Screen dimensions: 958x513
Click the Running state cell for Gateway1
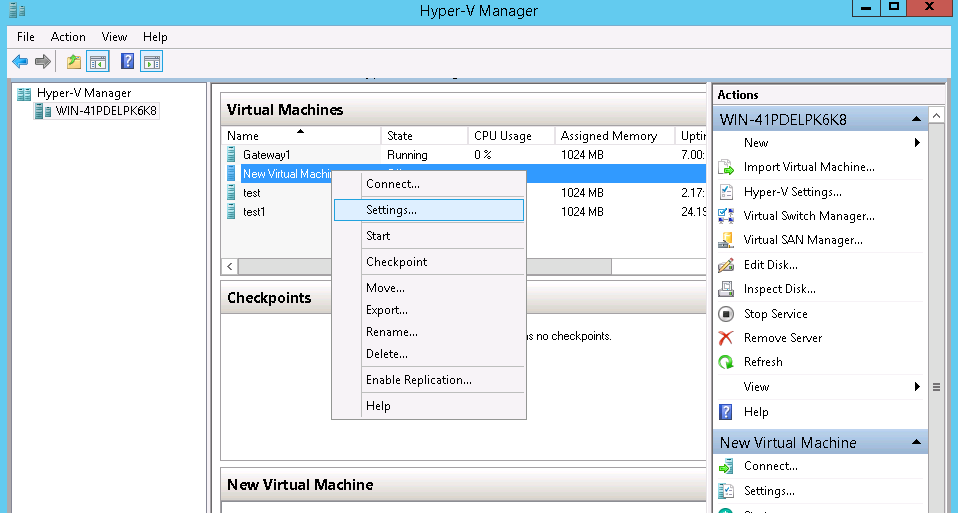407,155
